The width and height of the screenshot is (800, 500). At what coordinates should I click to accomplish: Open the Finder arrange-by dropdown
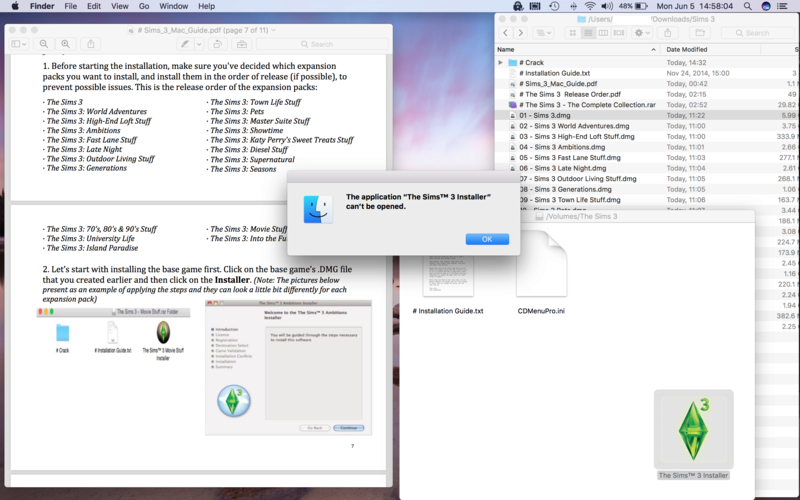[543, 33]
